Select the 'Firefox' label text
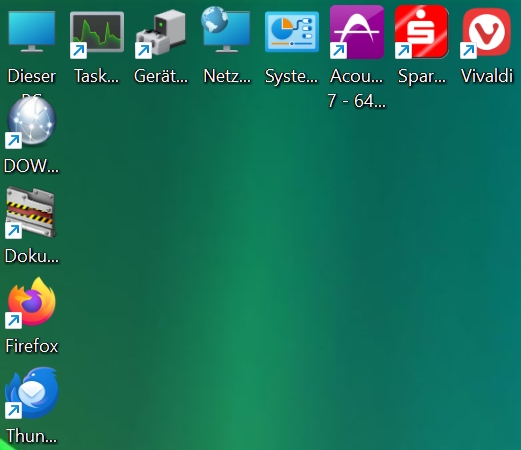The image size is (521, 450). (x=32, y=346)
